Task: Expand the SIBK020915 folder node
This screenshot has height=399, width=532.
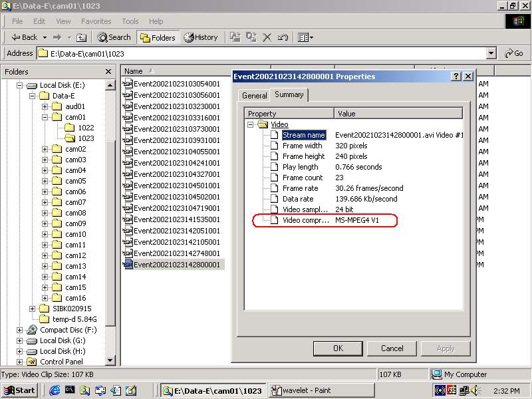Action: (32, 309)
